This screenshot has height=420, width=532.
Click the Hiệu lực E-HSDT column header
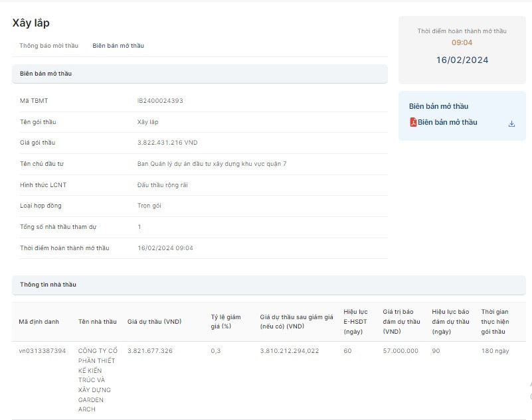pos(355,322)
